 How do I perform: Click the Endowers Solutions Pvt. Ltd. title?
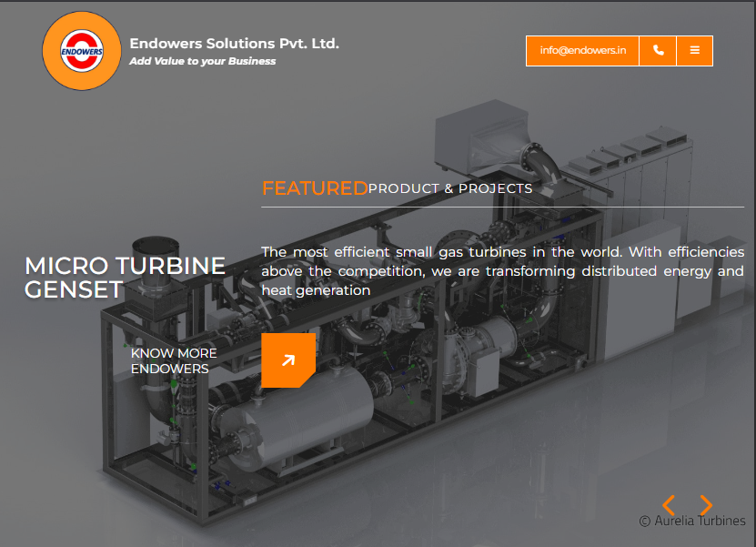[x=234, y=43]
